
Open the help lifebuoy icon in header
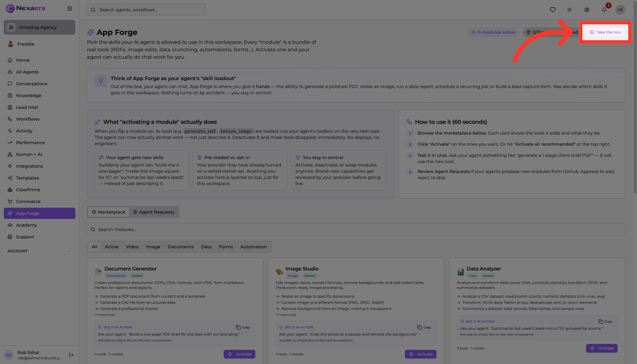pos(587,10)
